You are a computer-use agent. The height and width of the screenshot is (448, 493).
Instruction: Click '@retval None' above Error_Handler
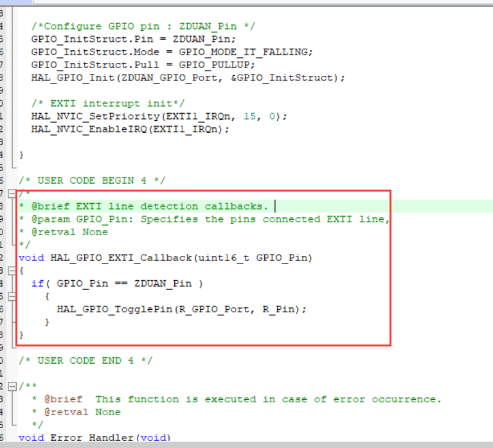pyautogui.click(x=82, y=412)
